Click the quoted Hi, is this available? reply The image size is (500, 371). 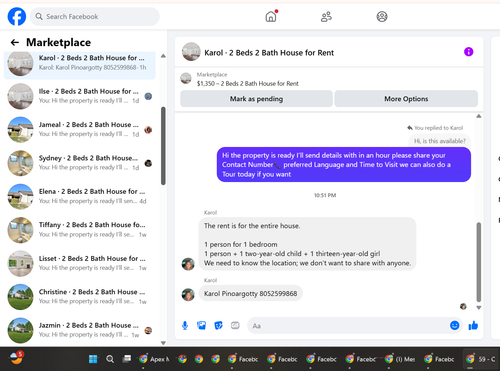pos(440,141)
